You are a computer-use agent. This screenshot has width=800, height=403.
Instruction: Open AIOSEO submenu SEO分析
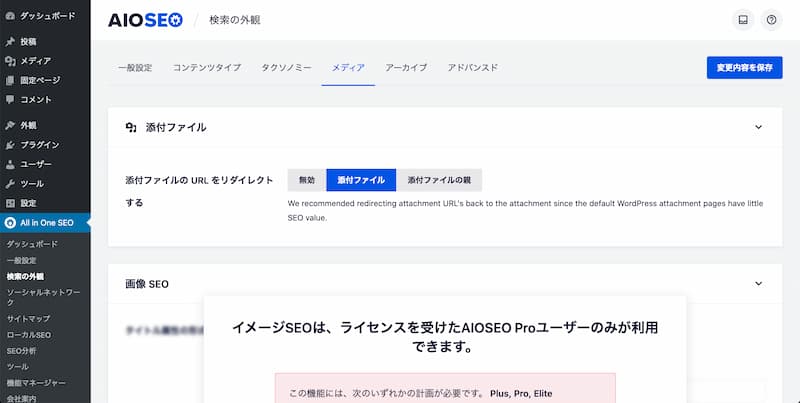(21, 351)
